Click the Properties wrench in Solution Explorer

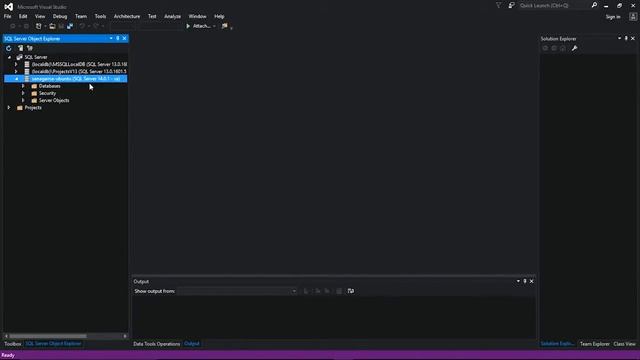pos(574,48)
